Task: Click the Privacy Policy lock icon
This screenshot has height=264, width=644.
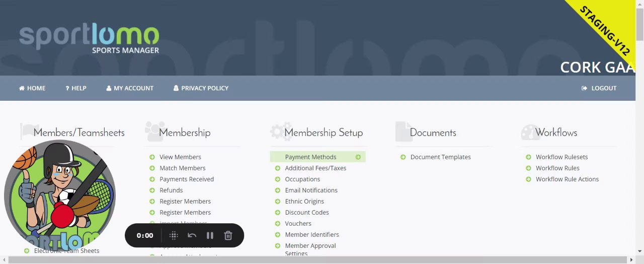Action: tap(176, 88)
